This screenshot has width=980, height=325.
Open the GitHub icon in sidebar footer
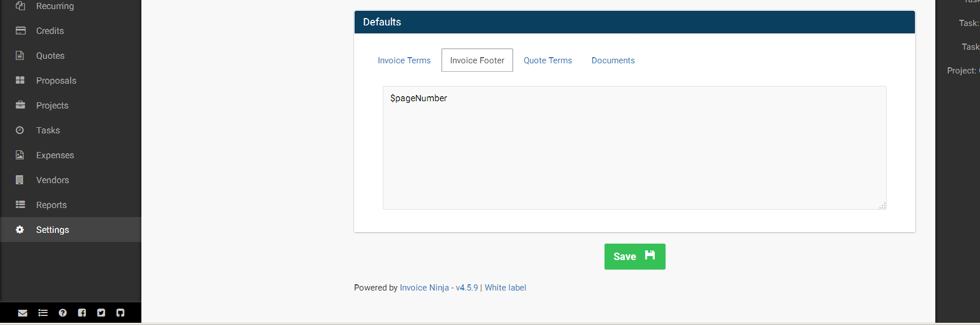(x=120, y=313)
